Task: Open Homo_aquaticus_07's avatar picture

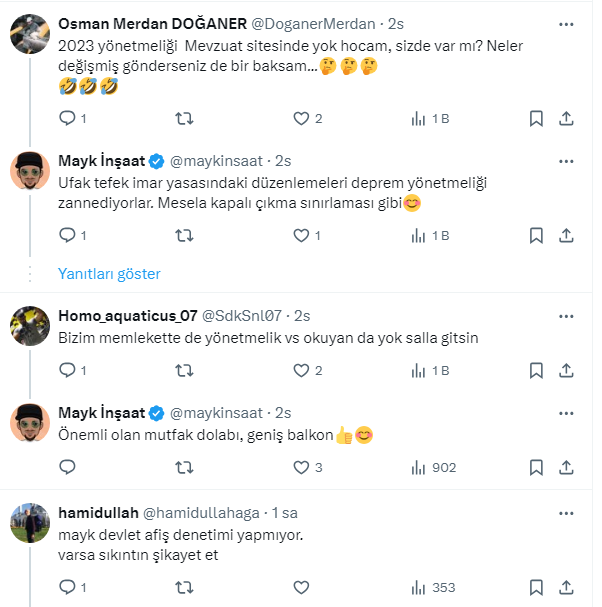Action: tap(31, 326)
